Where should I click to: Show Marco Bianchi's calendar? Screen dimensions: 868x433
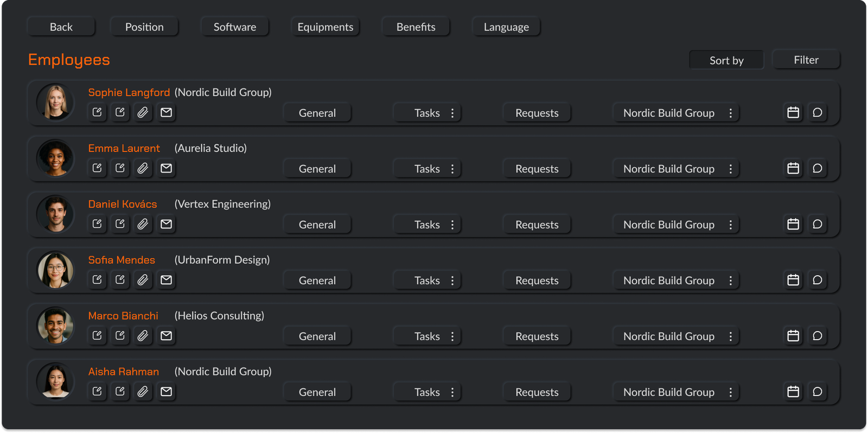tap(793, 336)
